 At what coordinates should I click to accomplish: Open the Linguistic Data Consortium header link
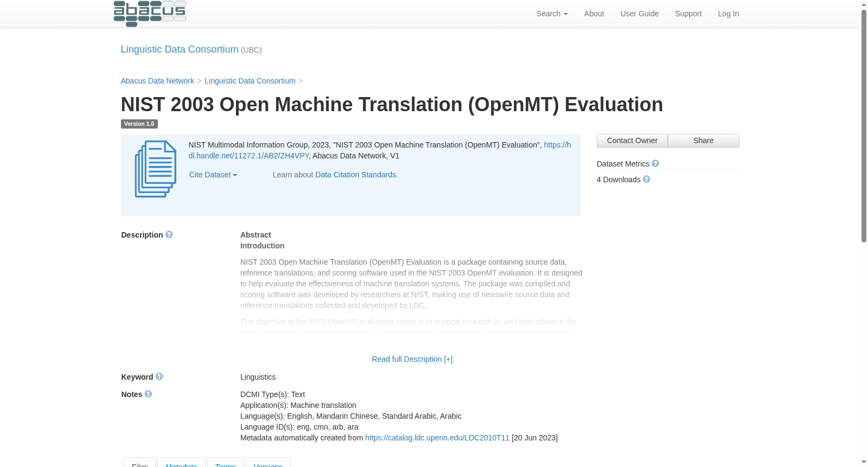pos(180,49)
